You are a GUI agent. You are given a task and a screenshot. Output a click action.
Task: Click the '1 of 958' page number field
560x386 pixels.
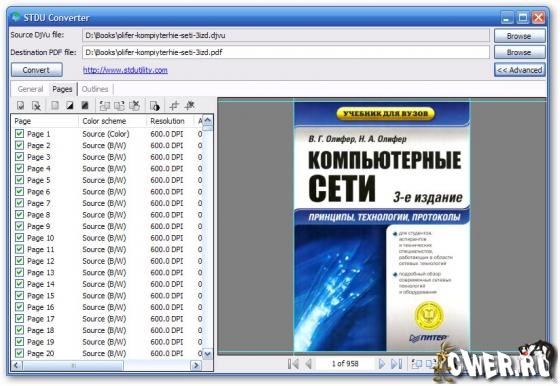[345, 364]
